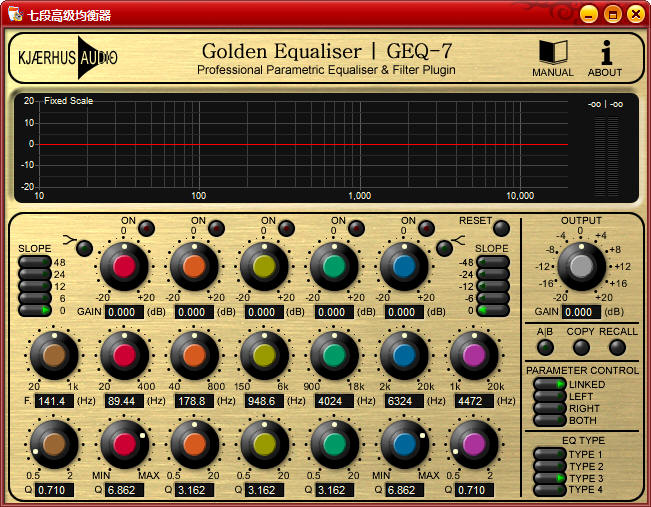Toggle ON LED for red band
Screen dimensions: 651x507
pos(146,228)
